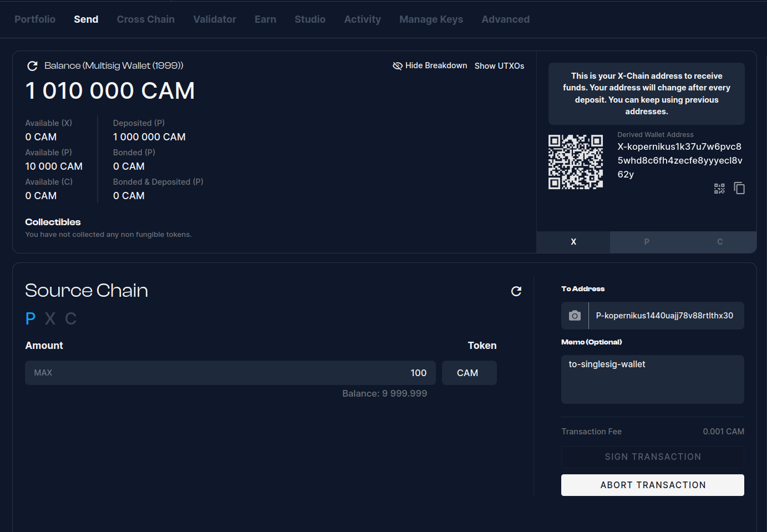Image resolution: width=767 pixels, height=532 pixels.
Task: Select C as source chain
Action: coord(70,318)
